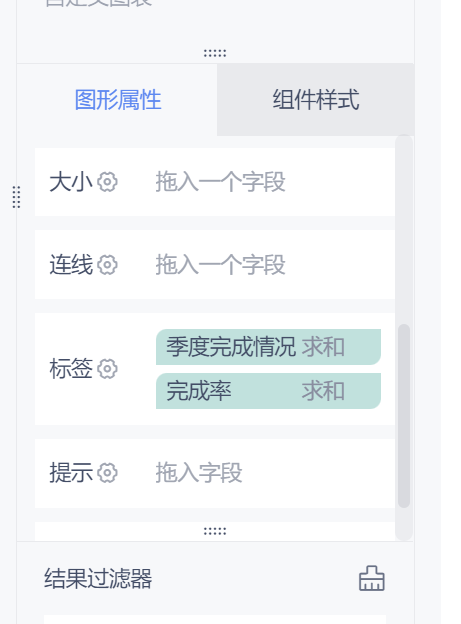Click the 标签 row label

tap(71, 369)
